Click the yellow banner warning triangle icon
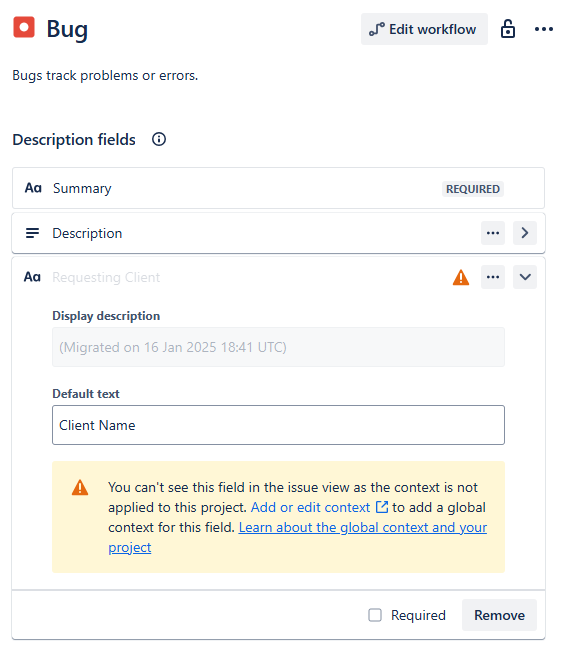This screenshot has height=646, width=576. point(80,487)
